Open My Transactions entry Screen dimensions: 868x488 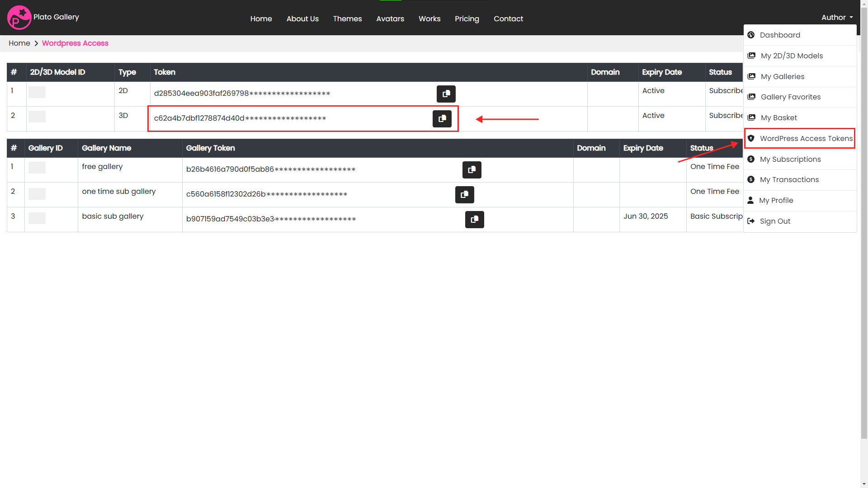point(789,180)
